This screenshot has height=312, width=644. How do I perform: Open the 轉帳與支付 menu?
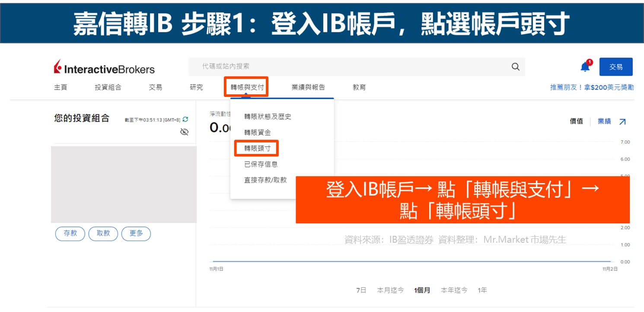pyautogui.click(x=246, y=87)
